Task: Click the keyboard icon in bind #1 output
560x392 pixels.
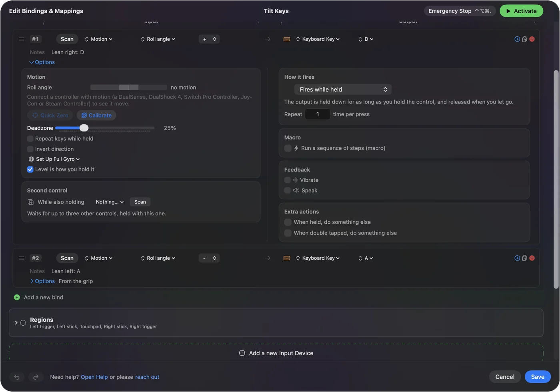Action: click(287, 39)
